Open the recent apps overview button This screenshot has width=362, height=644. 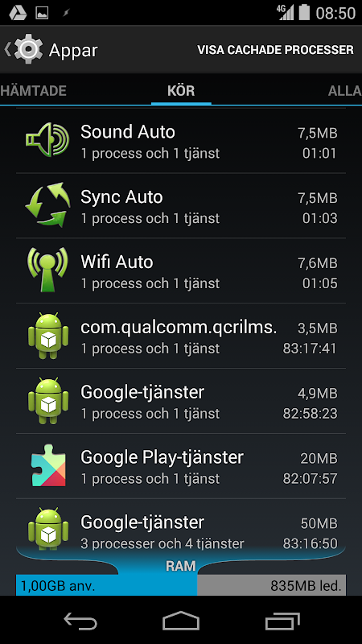click(x=282, y=621)
